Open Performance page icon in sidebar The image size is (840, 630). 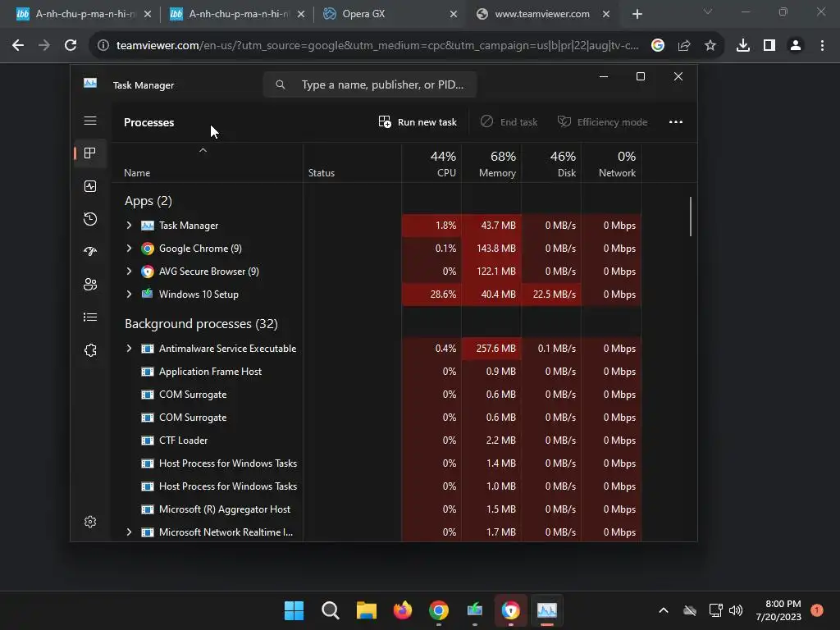pyautogui.click(x=90, y=186)
